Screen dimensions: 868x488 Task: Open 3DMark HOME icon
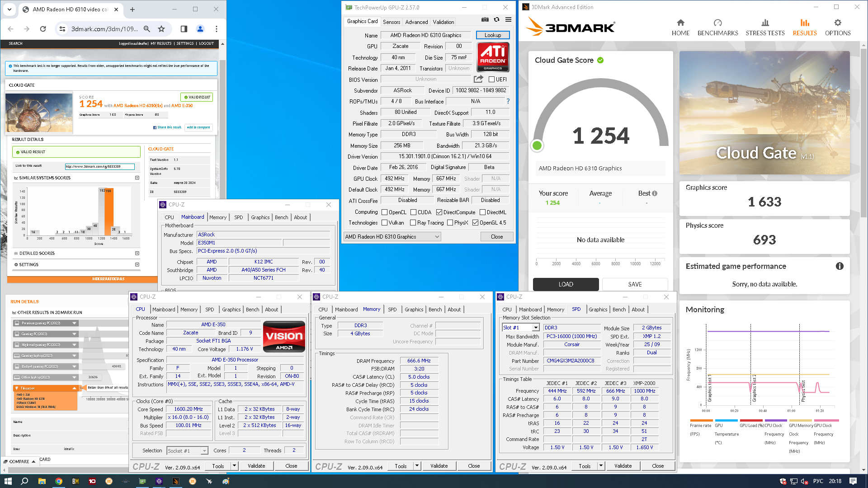[680, 23]
